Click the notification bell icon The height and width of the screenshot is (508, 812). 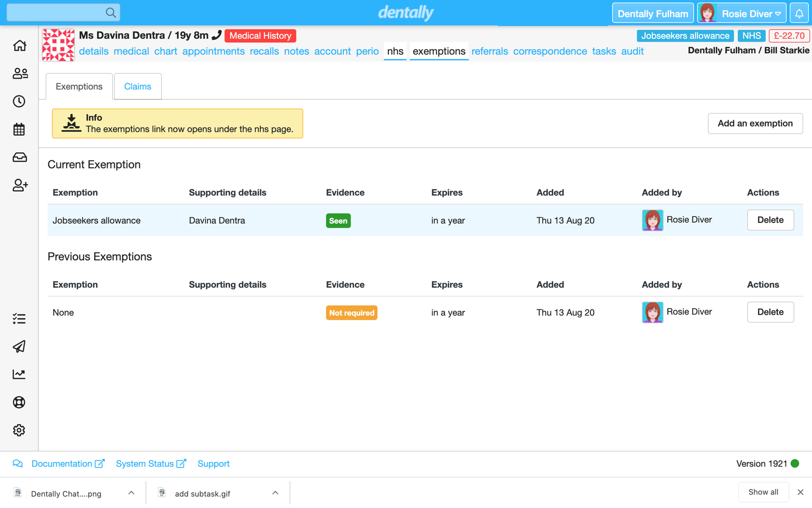799,14
